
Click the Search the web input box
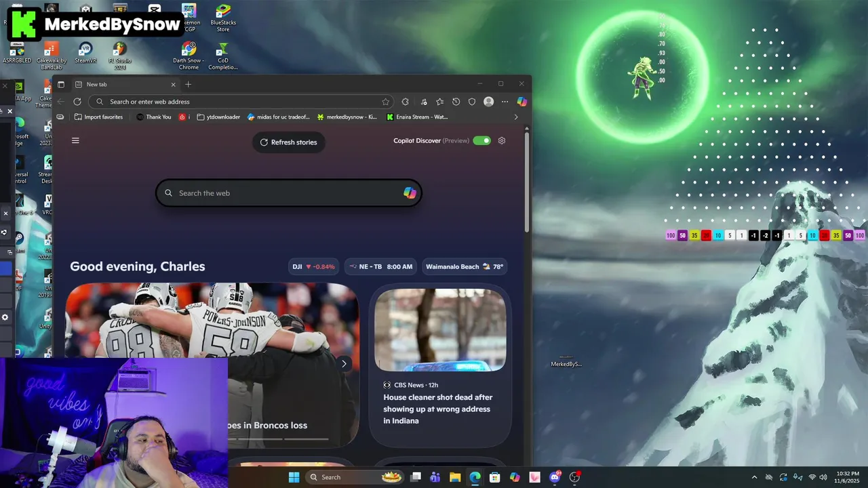click(x=289, y=193)
